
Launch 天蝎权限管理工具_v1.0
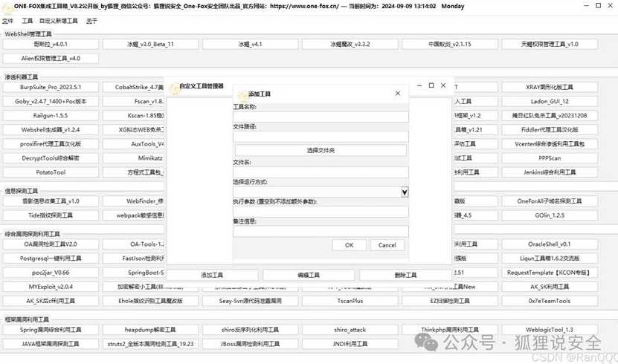550,44
